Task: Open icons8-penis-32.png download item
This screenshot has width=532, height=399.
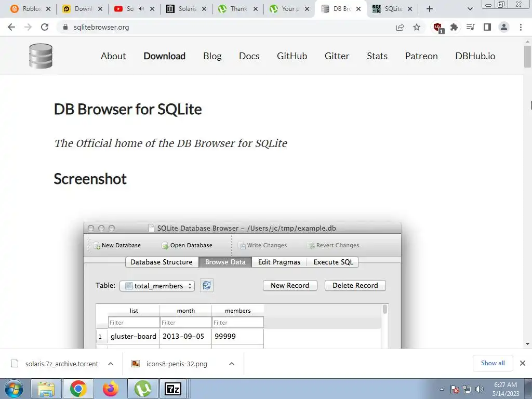Action: 170,364
